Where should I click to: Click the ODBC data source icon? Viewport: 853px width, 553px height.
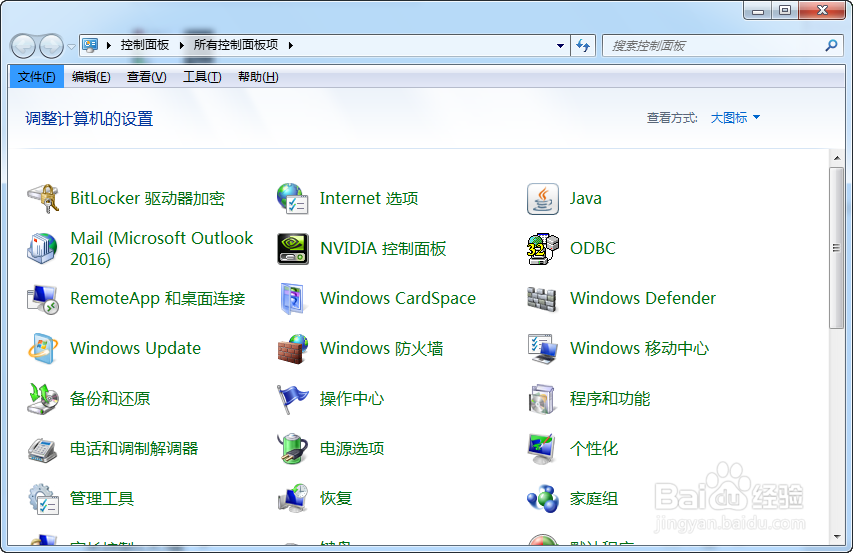(x=542, y=248)
